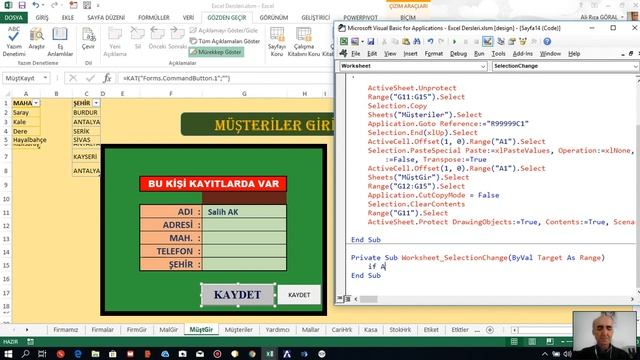Click the ADI field containing Salih AK

coord(244,211)
